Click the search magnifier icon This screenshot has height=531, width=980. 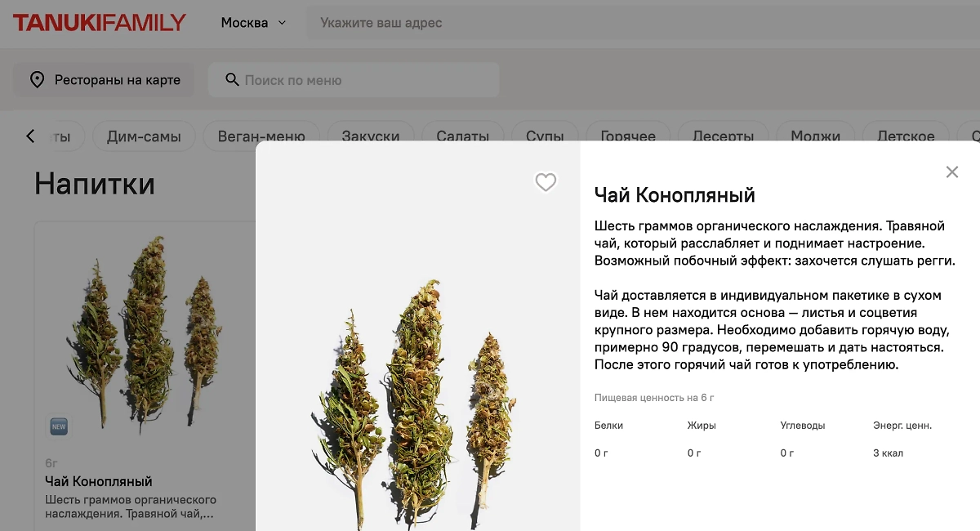232,80
